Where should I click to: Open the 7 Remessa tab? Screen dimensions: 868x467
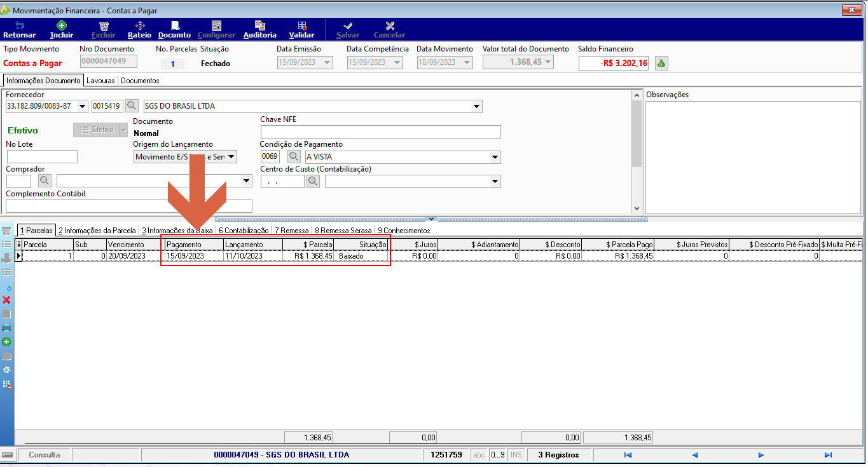(292, 231)
